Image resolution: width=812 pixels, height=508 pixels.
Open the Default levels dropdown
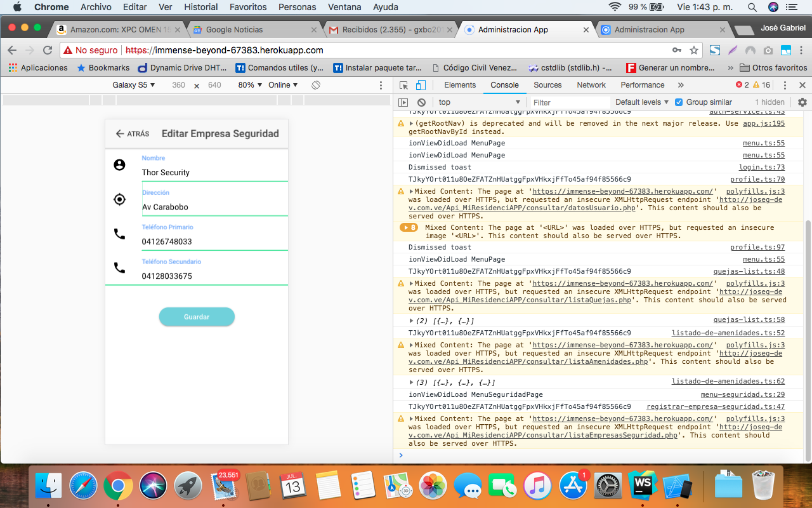(641, 102)
